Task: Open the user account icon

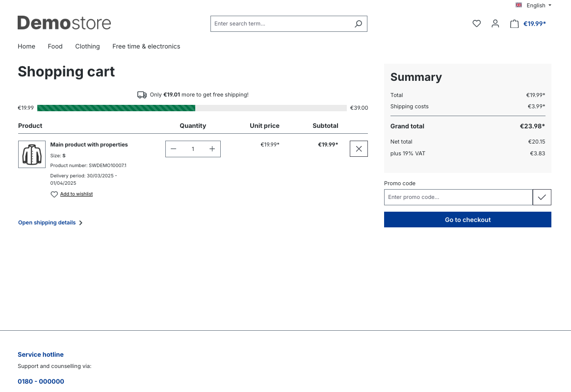Action: (x=495, y=24)
